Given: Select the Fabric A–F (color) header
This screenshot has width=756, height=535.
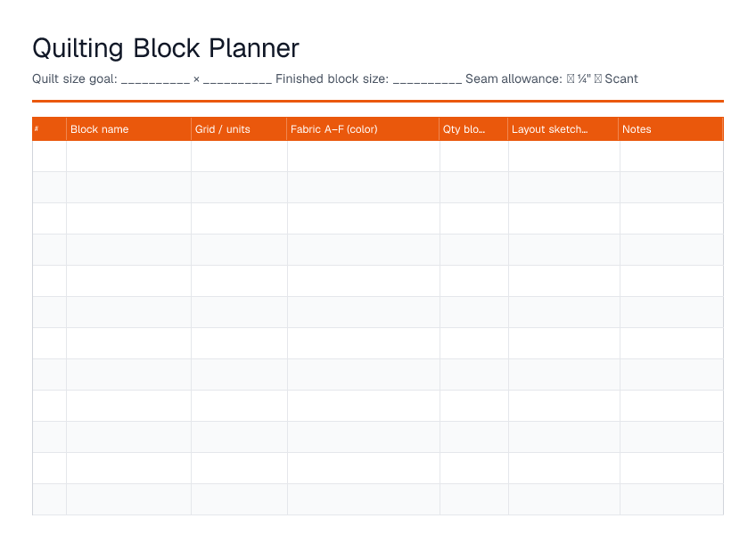Looking at the screenshot, I should 363,128.
